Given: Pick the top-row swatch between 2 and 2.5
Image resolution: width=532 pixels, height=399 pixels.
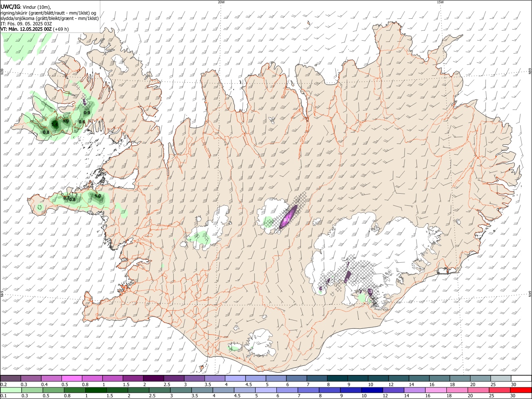Looking at the screenshot, I should [x=153, y=378].
